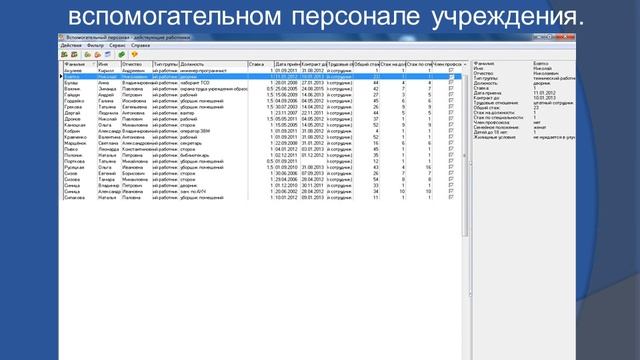Open the Действия menu
Viewport: 640px width, 360px height.
(x=71, y=46)
